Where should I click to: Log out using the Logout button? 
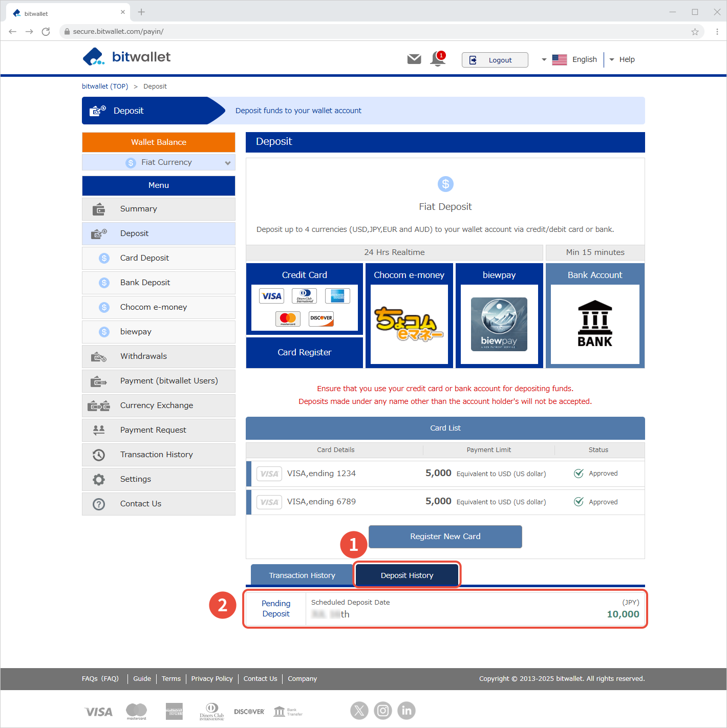coord(495,60)
